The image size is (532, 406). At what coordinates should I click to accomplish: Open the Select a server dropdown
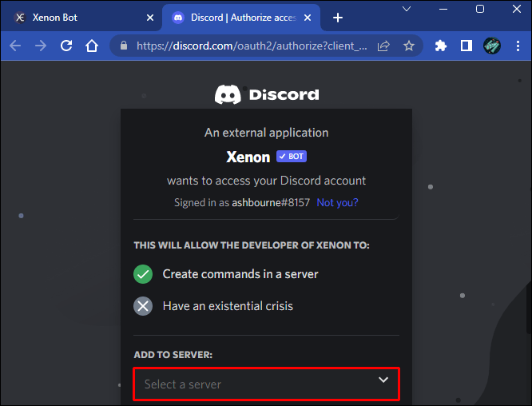266,384
